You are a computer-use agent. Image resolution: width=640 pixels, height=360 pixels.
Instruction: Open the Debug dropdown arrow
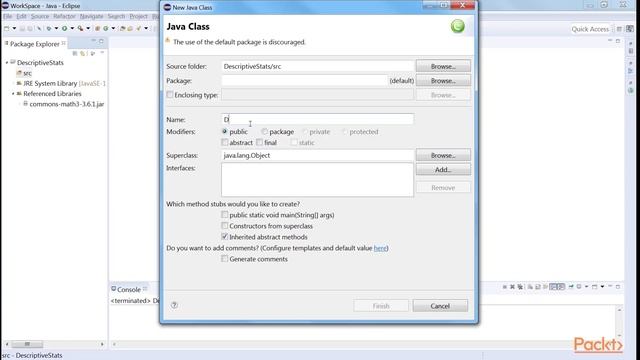point(56,29)
